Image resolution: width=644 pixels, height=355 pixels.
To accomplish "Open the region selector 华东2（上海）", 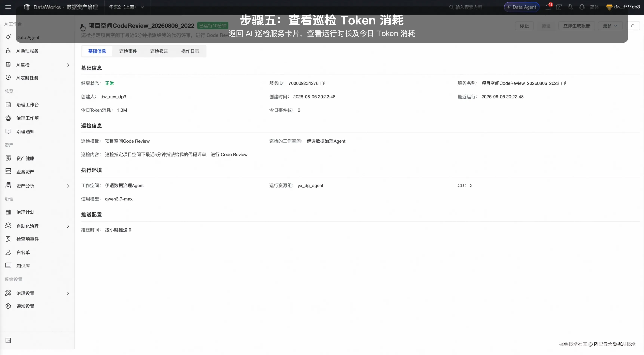I will [x=127, y=7].
